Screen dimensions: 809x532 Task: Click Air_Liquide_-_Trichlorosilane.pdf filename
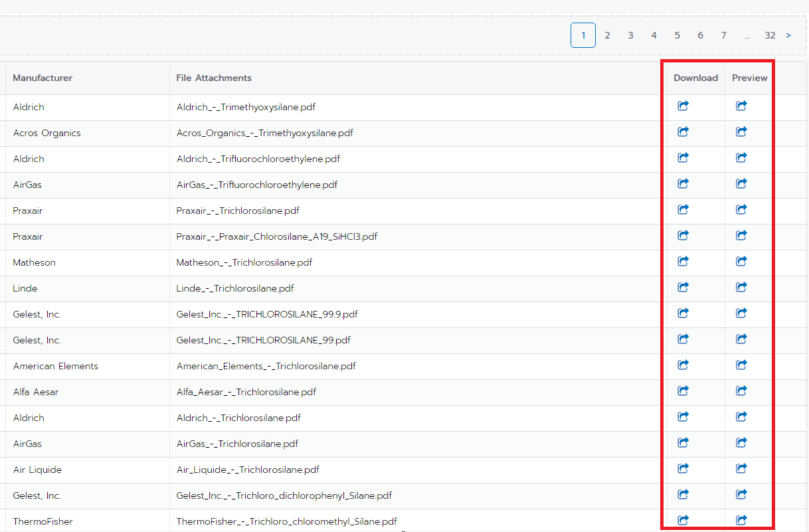(x=248, y=470)
